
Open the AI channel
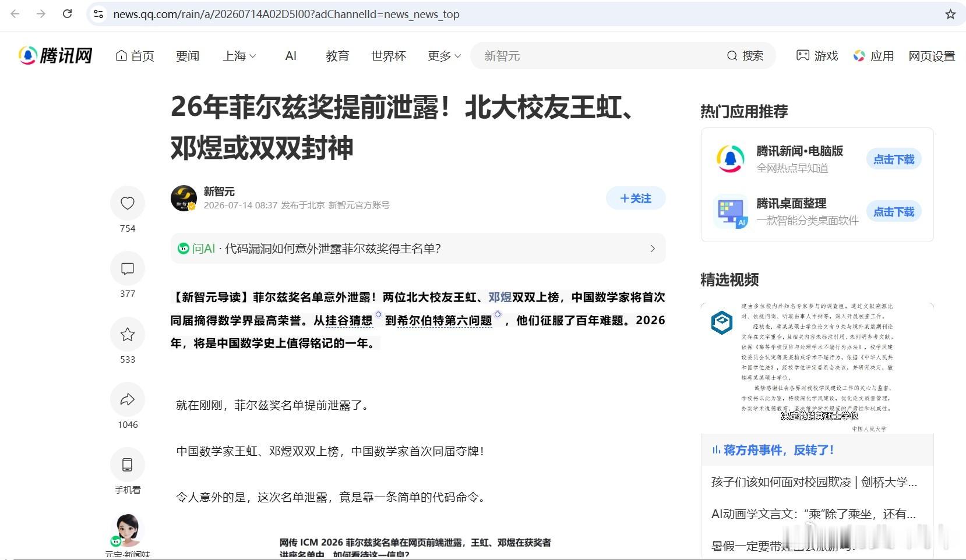291,56
